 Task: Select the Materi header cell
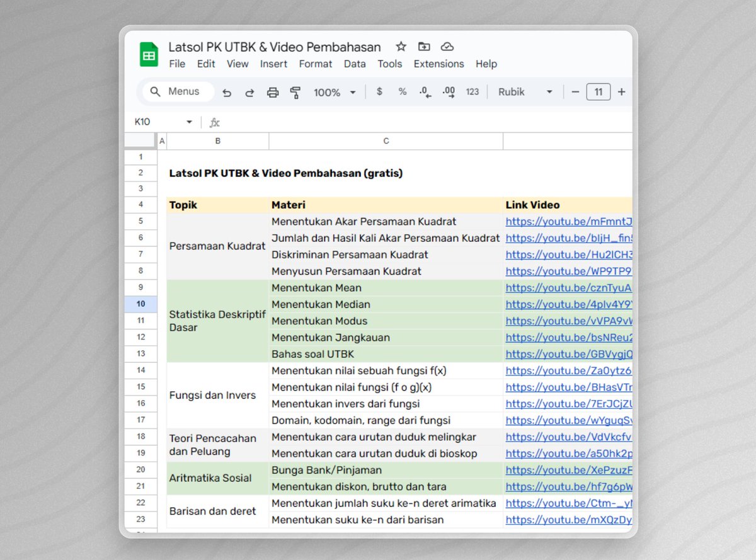tap(386, 205)
